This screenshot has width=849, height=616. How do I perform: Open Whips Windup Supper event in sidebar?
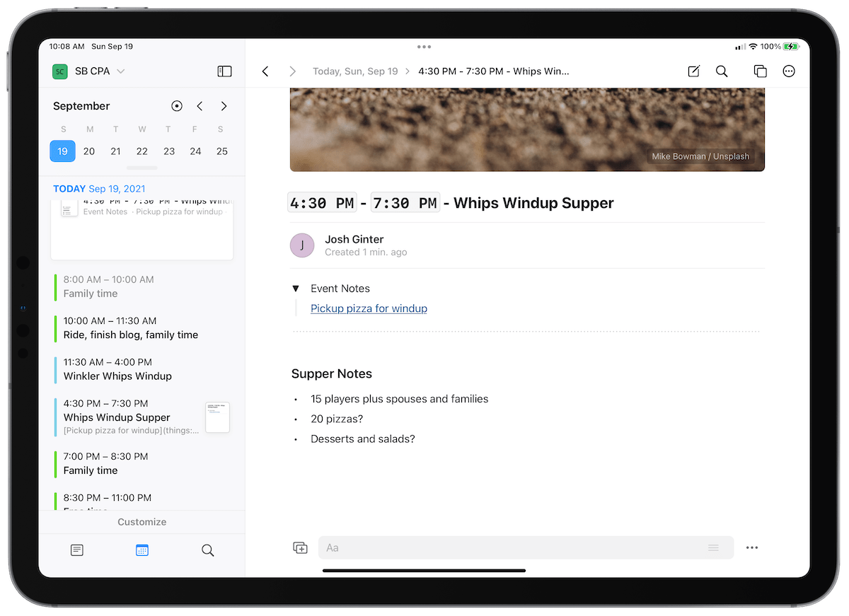(129, 417)
